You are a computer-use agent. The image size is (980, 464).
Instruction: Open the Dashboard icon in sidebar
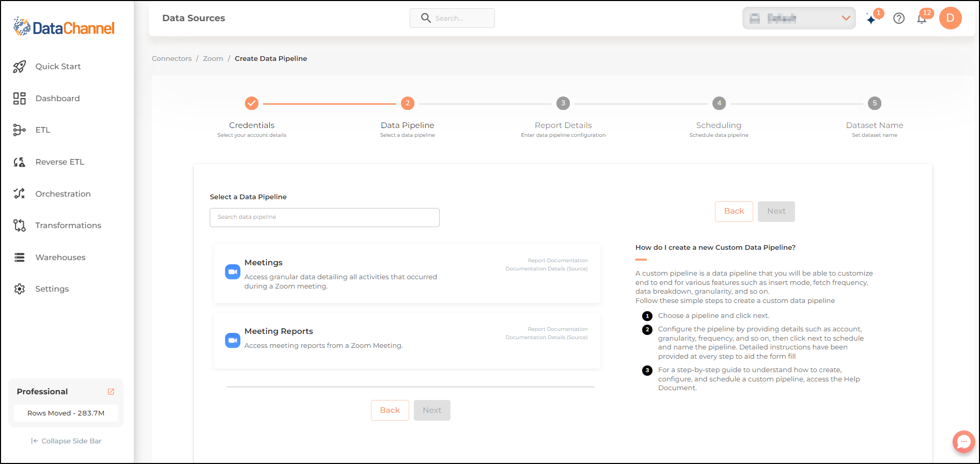(x=20, y=99)
